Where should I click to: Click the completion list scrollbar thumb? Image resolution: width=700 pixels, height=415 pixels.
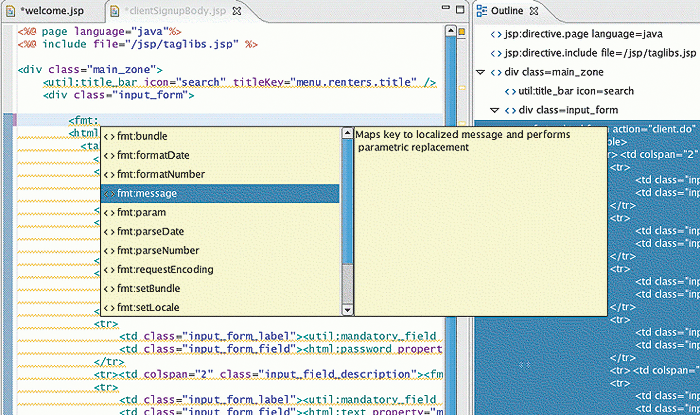pyautogui.click(x=347, y=201)
